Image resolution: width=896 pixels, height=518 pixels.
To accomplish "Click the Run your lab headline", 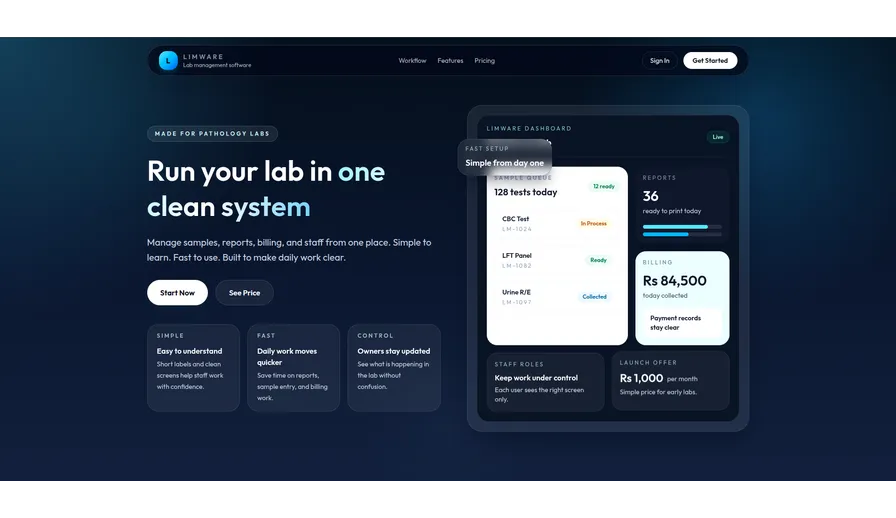I will point(266,189).
